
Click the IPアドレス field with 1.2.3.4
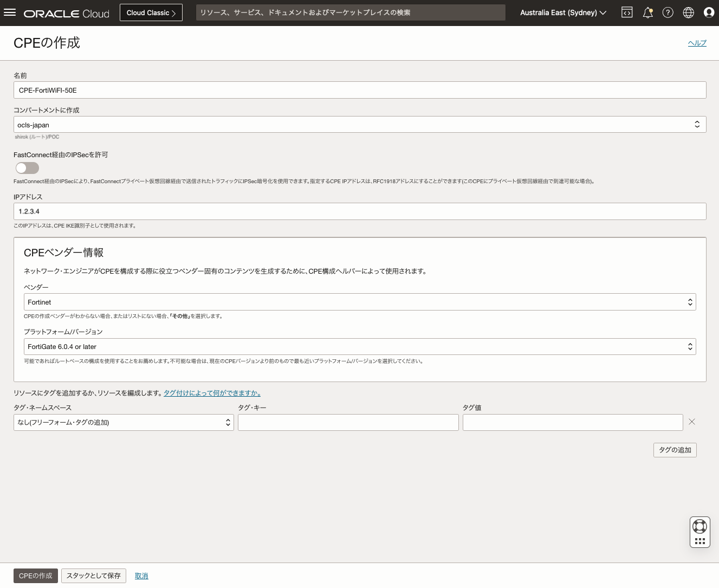click(x=360, y=211)
